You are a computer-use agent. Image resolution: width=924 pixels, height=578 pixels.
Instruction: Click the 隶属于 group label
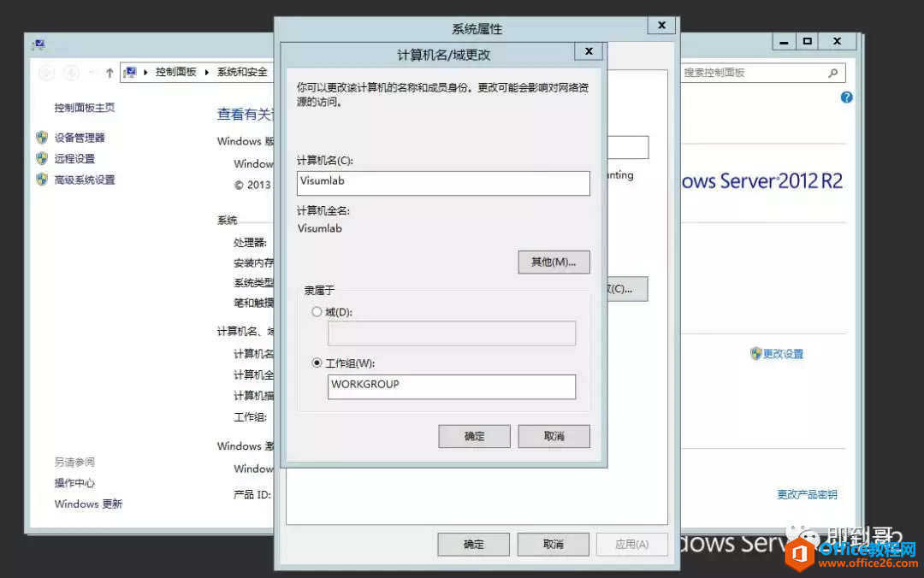(x=319, y=290)
